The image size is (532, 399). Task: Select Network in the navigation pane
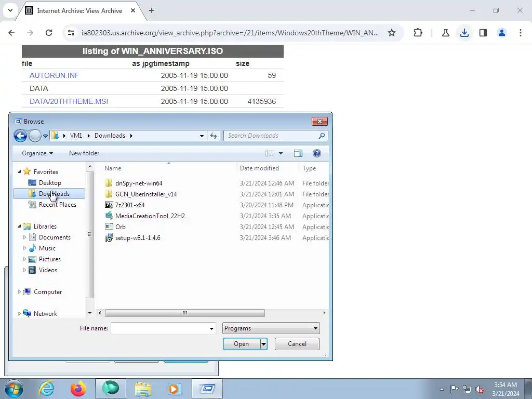pos(45,313)
